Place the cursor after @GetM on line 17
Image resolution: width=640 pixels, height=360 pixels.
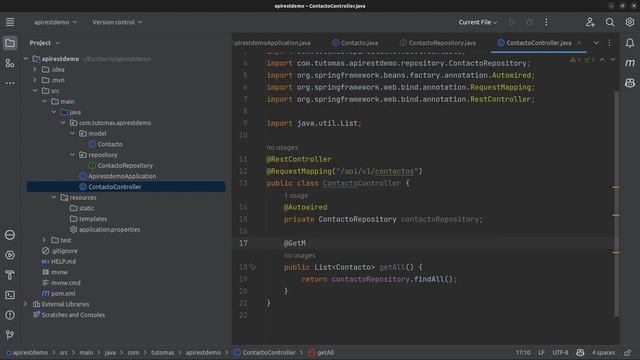point(306,243)
